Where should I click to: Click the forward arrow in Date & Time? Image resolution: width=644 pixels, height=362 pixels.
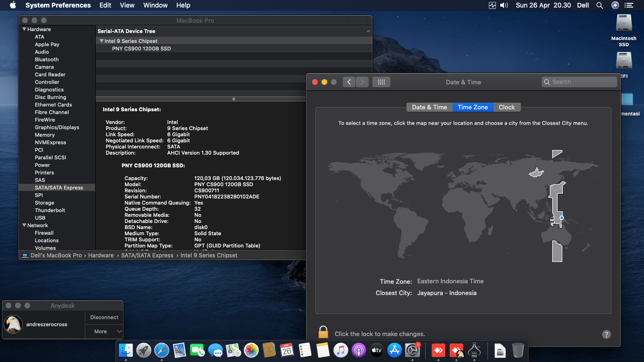[x=362, y=82]
